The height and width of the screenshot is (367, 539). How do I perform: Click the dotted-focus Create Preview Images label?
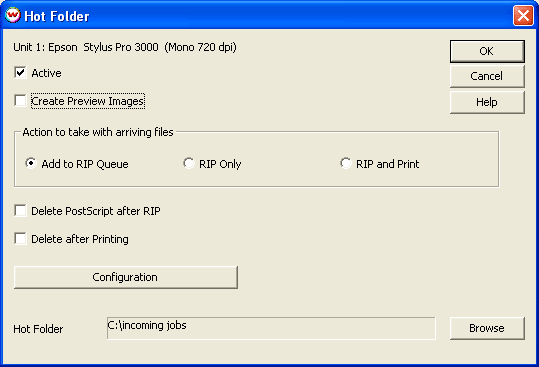coord(88,101)
